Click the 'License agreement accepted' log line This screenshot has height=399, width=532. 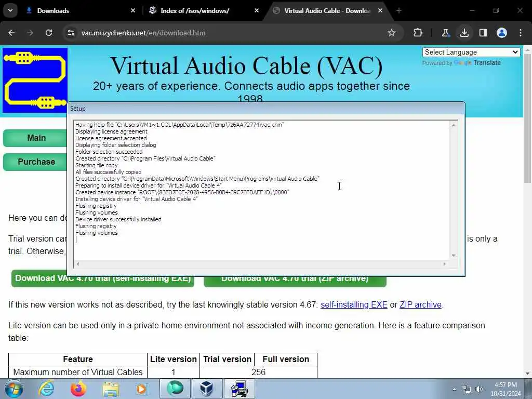point(111,138)
